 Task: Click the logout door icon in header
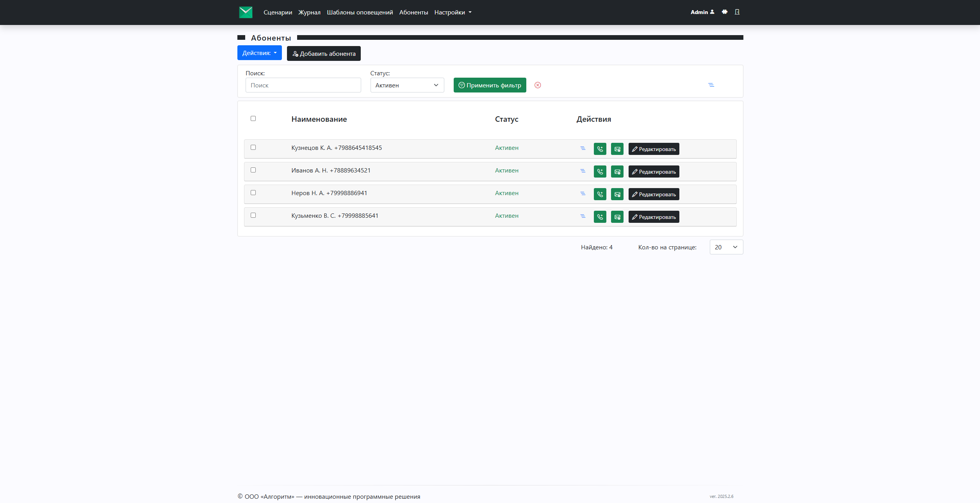(737, 12)
